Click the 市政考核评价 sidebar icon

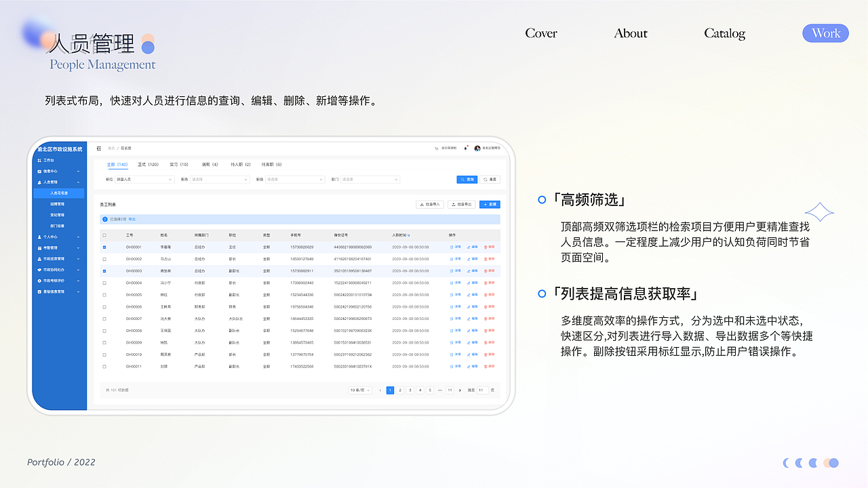pos(39,281)
